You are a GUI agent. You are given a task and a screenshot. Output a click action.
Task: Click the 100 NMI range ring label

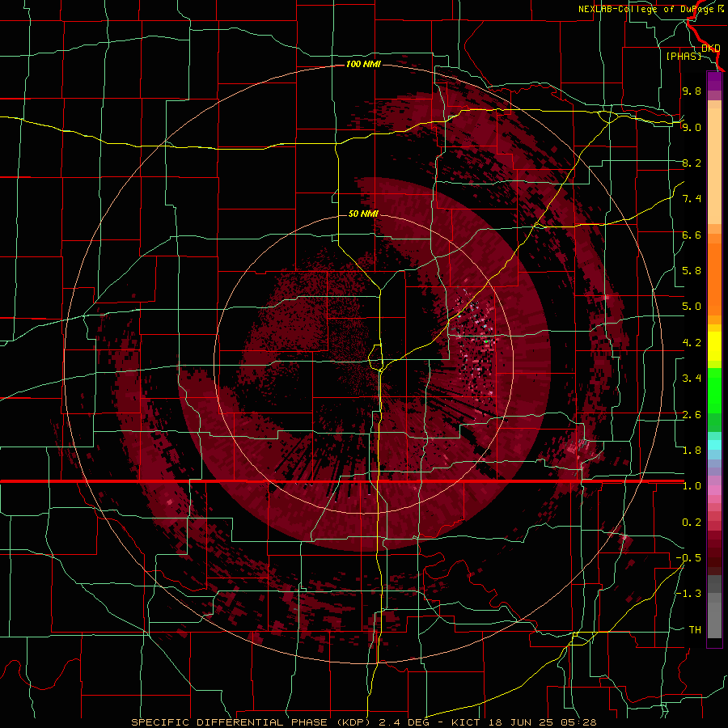tap(363, 64)
